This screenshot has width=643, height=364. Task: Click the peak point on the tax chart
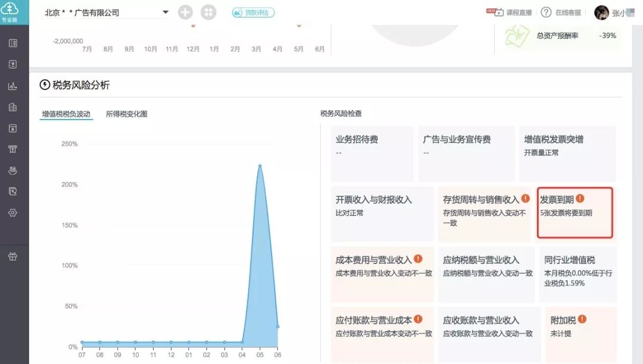pyautogui.click(x=259, y=166)
